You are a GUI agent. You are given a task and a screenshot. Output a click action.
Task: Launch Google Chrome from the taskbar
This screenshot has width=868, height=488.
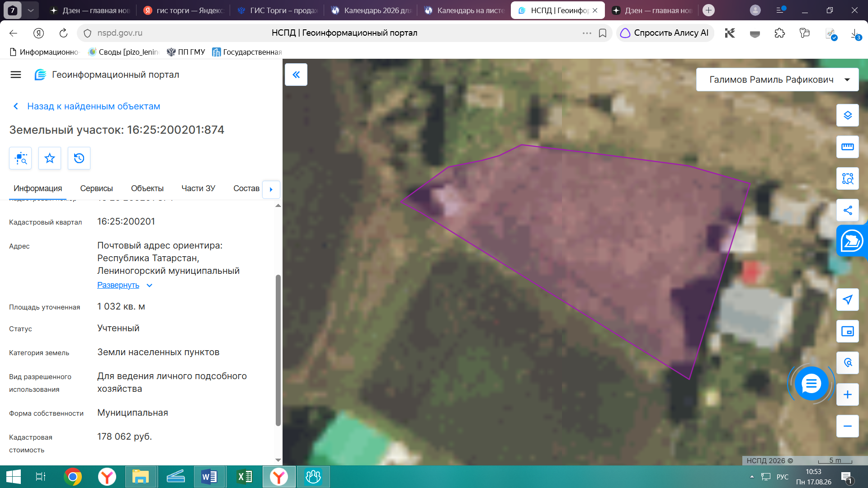click(x=73, y=477)
